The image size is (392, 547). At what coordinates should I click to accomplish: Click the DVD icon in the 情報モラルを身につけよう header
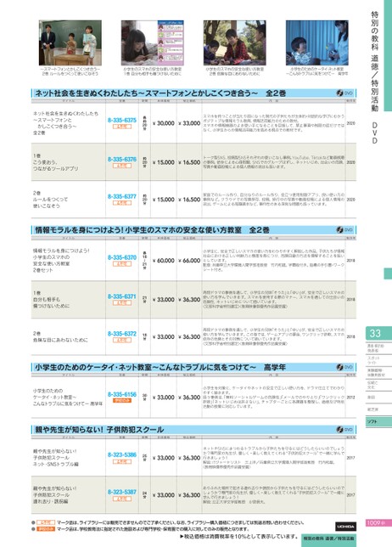point(344,230)
